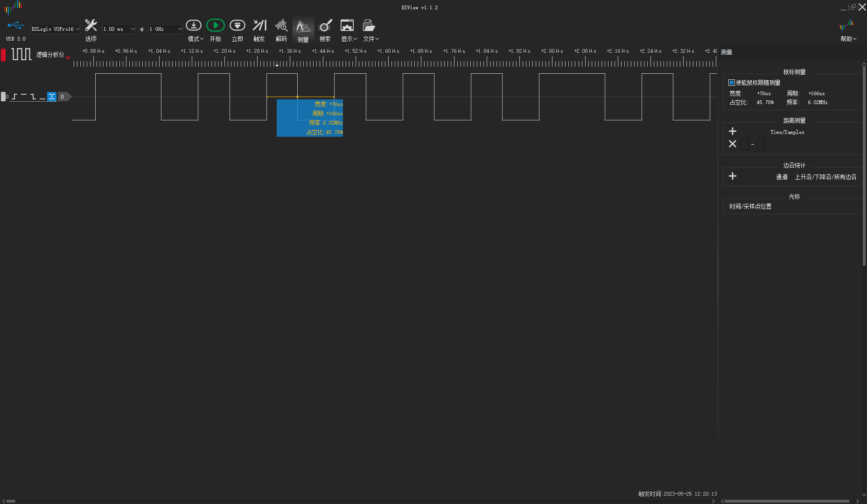Open the 1 GHz sample rate dropdown
The width and height of the screenshot is (867, 504).
click(166, 29)
